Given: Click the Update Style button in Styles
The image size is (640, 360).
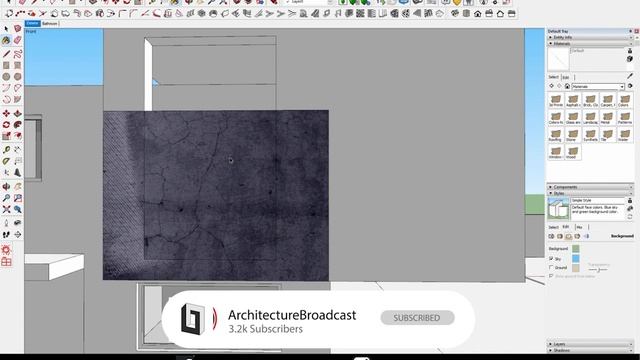Looking at the screenshot, I should click(x=630, y=216).
